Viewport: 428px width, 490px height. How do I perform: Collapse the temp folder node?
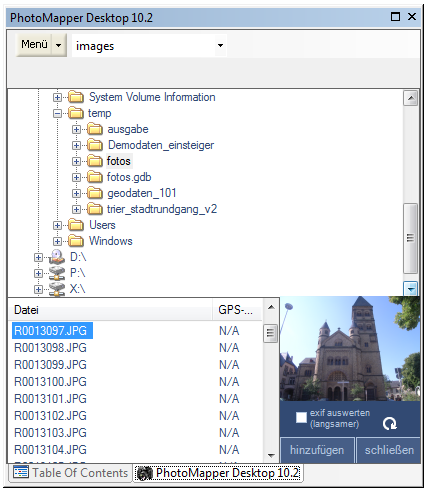[57, 113]
